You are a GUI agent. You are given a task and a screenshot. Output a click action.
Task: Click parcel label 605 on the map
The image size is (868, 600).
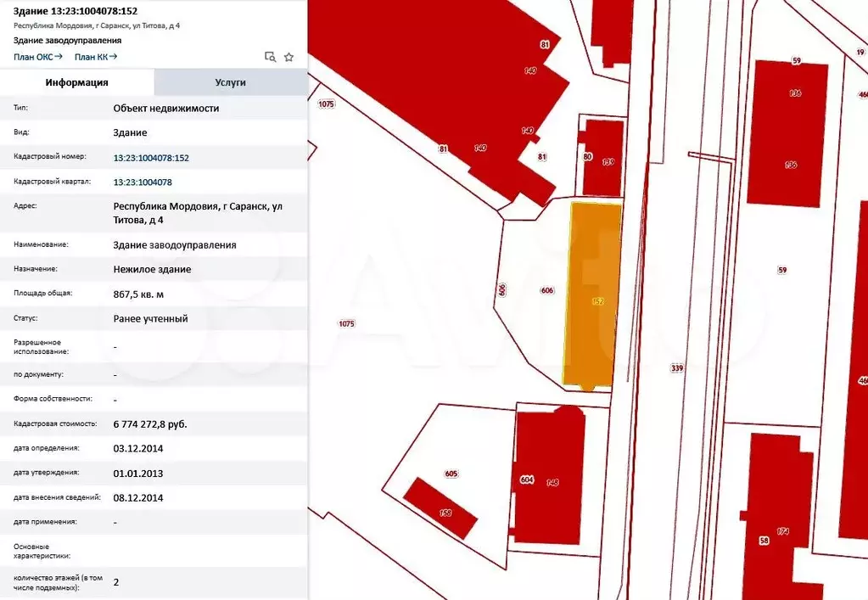[451, 474]
